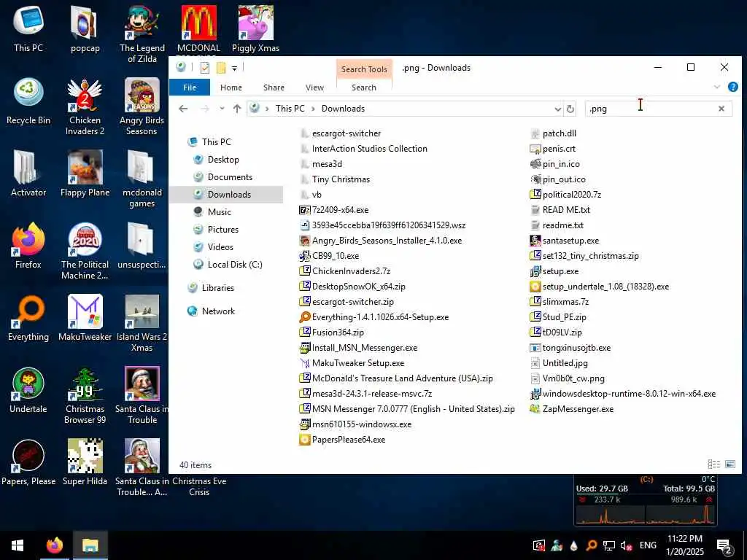This screenshot has width=747, height=560.
Task: Select Documents in the navigation pane
Action: (230, 177)
